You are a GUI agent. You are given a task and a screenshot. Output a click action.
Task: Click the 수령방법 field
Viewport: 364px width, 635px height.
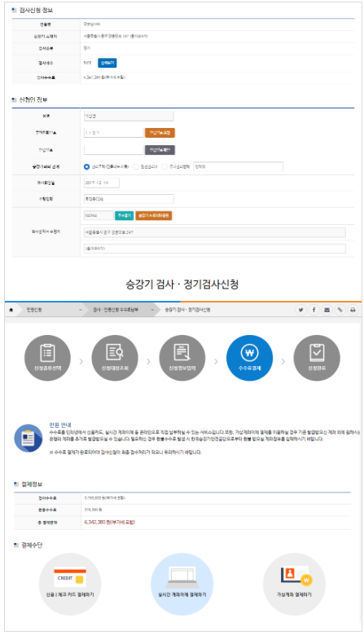coord(129,199)
